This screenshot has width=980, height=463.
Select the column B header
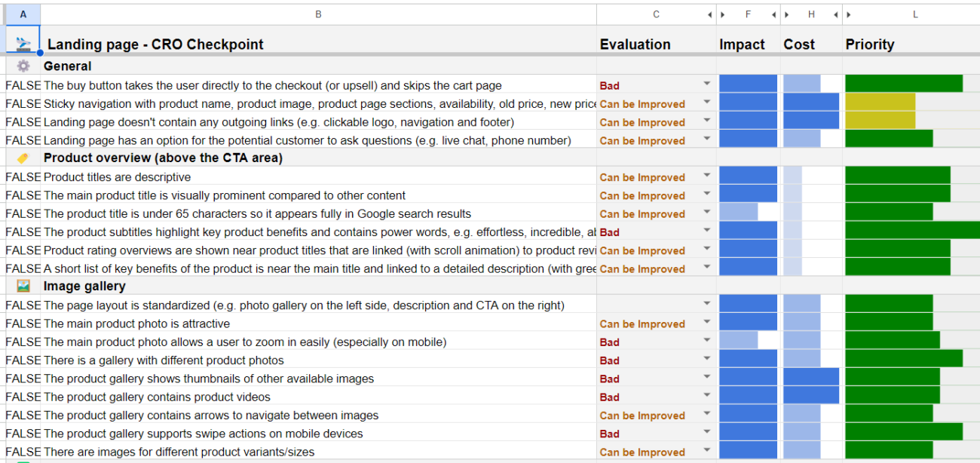coord(318,15)
